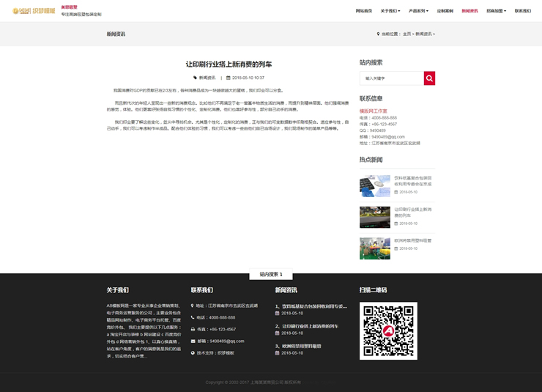Click the tag icon beside 新闻资讯 category

click(x=196, y=77)
